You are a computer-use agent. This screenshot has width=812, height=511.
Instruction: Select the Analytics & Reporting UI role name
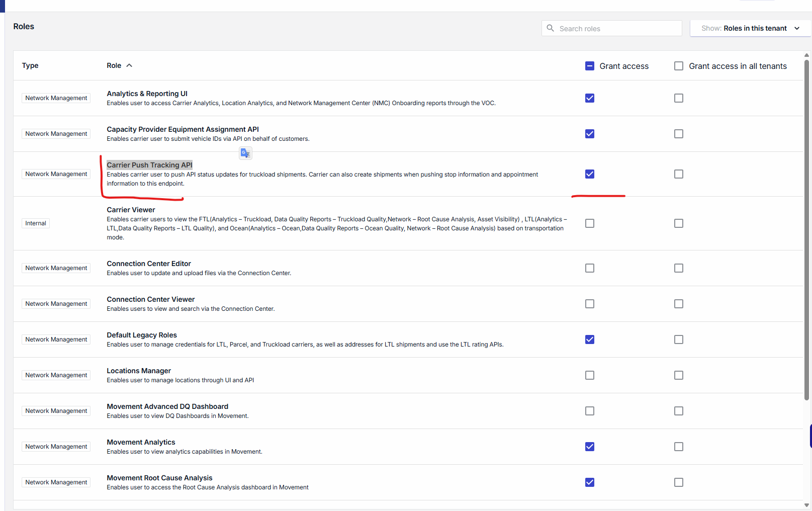147,94
